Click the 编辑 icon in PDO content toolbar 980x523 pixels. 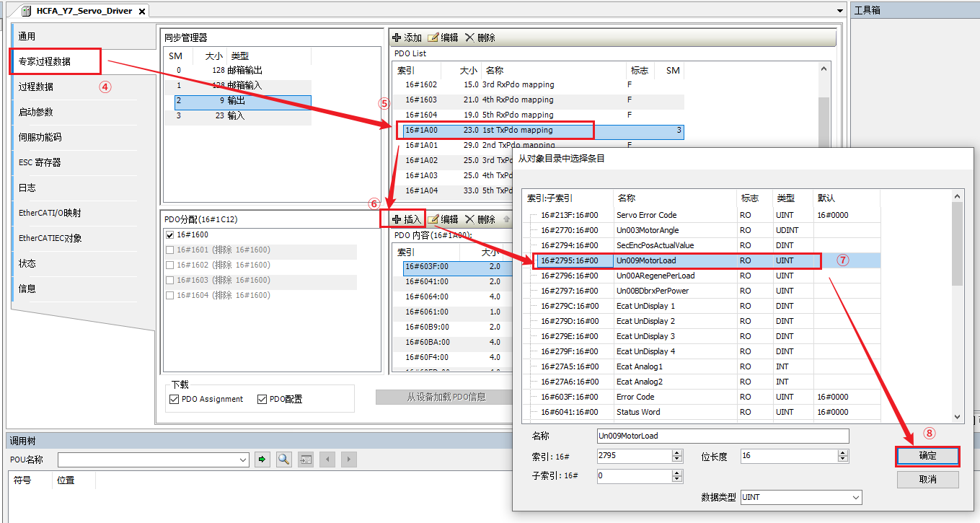click(x=433, y=219)
